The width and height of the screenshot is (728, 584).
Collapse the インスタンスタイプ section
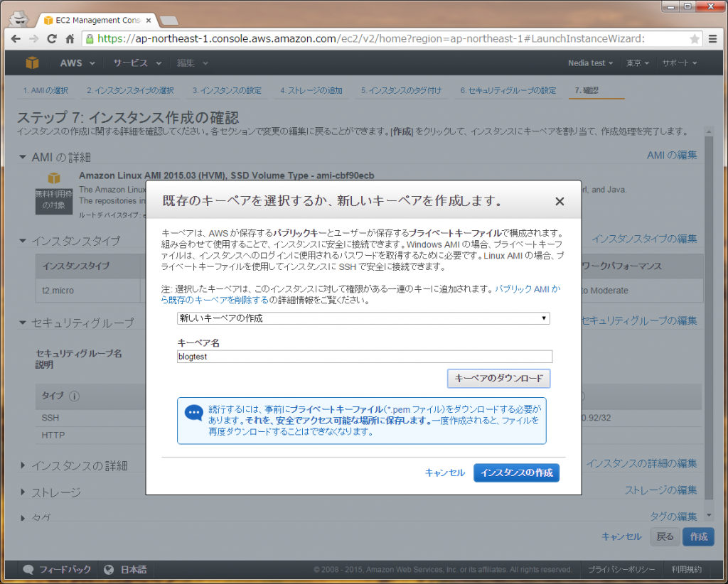tap(22, 241)
